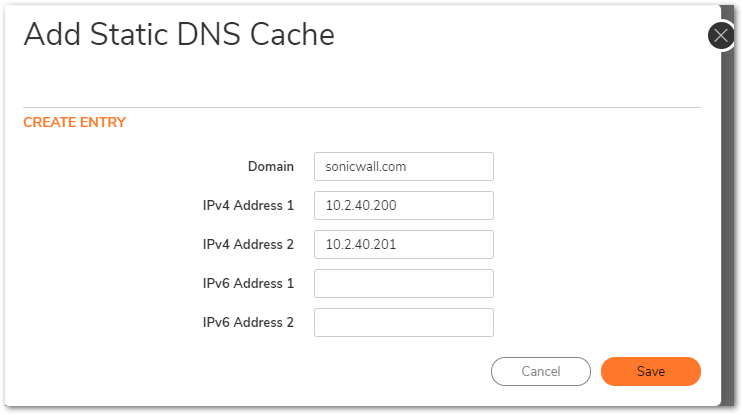Close the Add Static DNS Cache dialog
The width and height of the screenshot is (743, 415).
click(721, 36)
